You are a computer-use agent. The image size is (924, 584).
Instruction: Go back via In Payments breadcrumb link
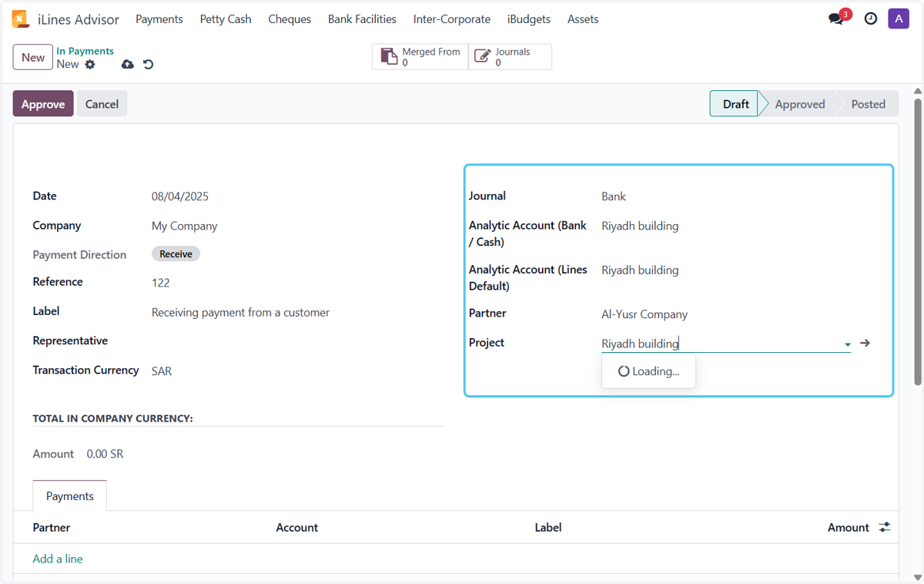click(x=85, y=51)
